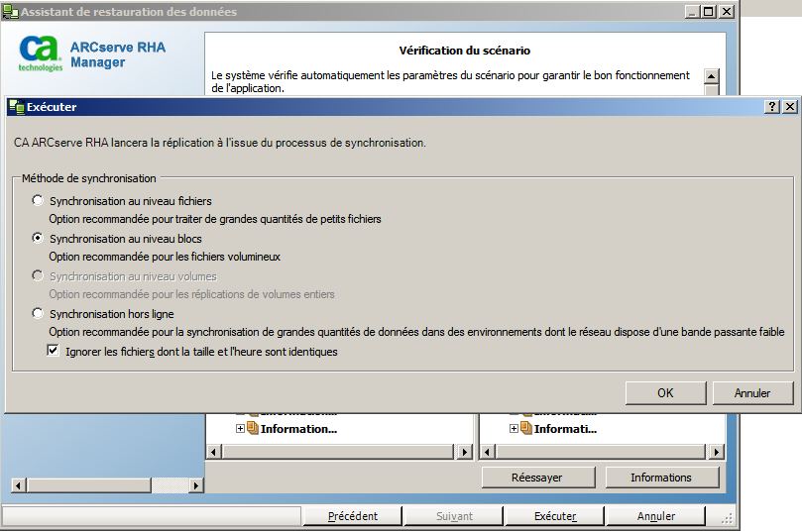Expand the right Informati... tree node
Screen dimensions: 802x532
click(514, 428)
